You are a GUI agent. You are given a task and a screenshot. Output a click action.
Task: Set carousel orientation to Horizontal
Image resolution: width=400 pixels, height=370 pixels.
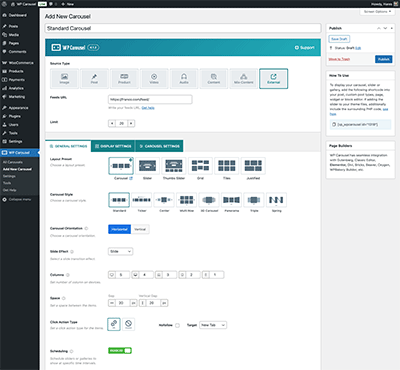coord(119,229)
